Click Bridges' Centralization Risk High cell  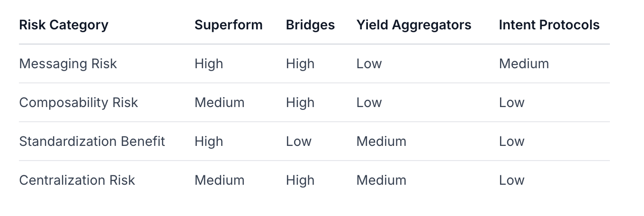click(x=300, y=180)
